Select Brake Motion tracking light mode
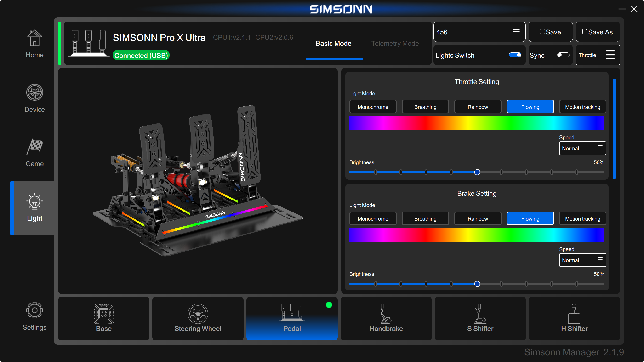The height and width of the screenshot is (362, 644). click(x=583, y=219)
